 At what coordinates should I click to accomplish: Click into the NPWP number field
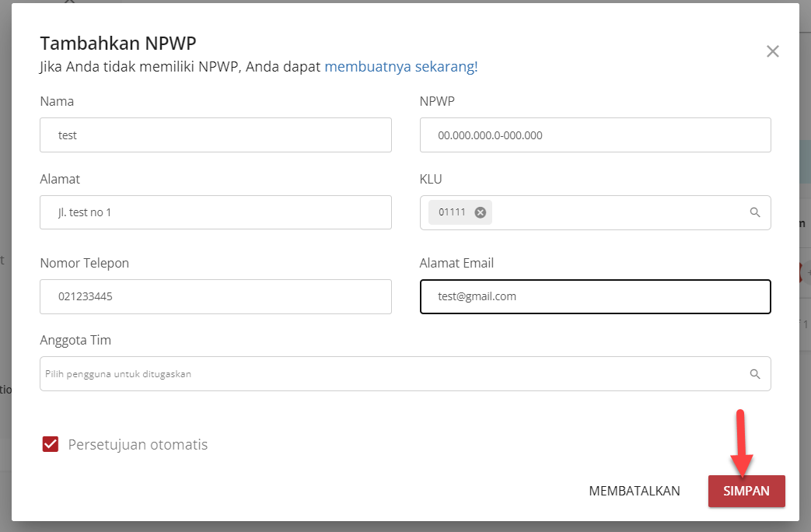pos(595,135)
